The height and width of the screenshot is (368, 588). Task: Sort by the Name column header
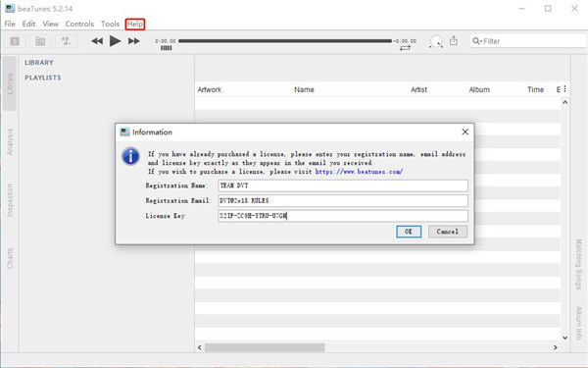pos(304,89)
